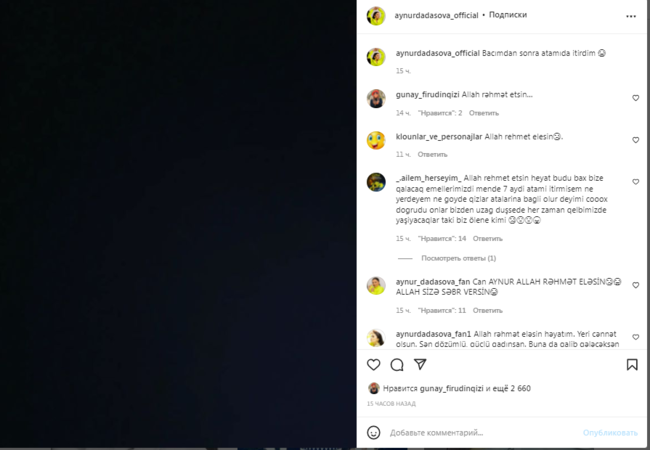Open the 'и ещё 2 660' likes list

[x=508, y=388]
